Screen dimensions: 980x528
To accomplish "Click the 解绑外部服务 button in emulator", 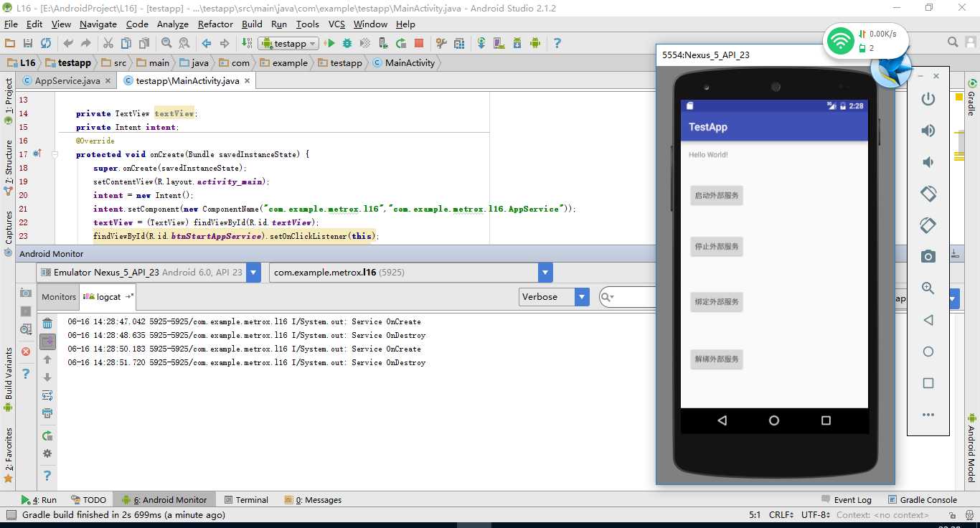I will 717,359.
